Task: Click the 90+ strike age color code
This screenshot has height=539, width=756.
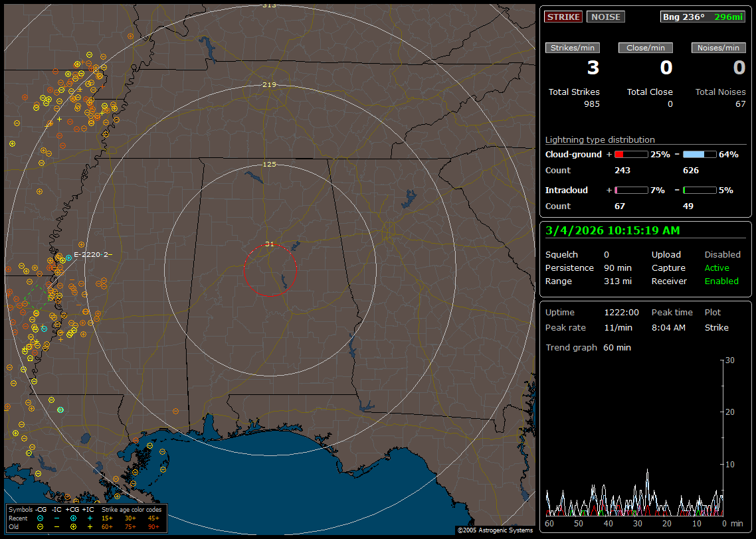Action: (153, 526)
